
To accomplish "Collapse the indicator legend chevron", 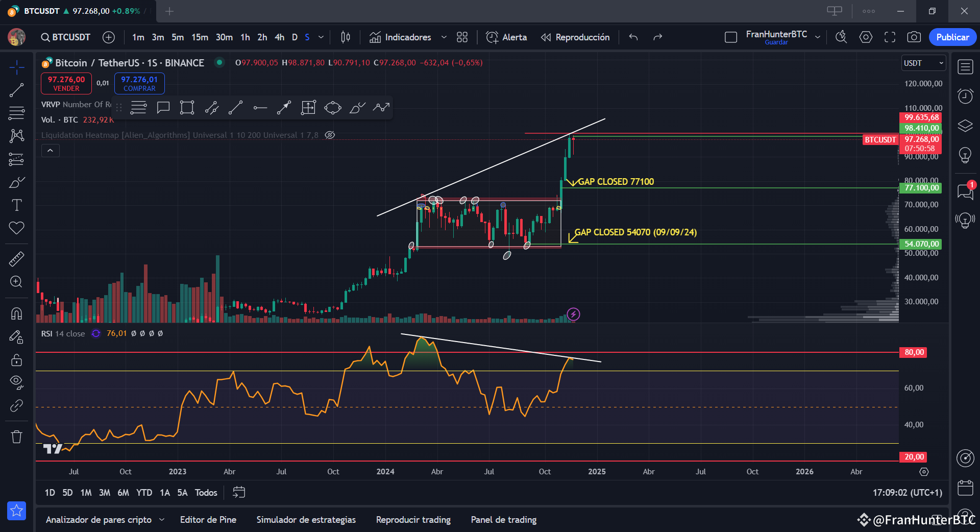I will pyautogui.click(x=50, y=151).
